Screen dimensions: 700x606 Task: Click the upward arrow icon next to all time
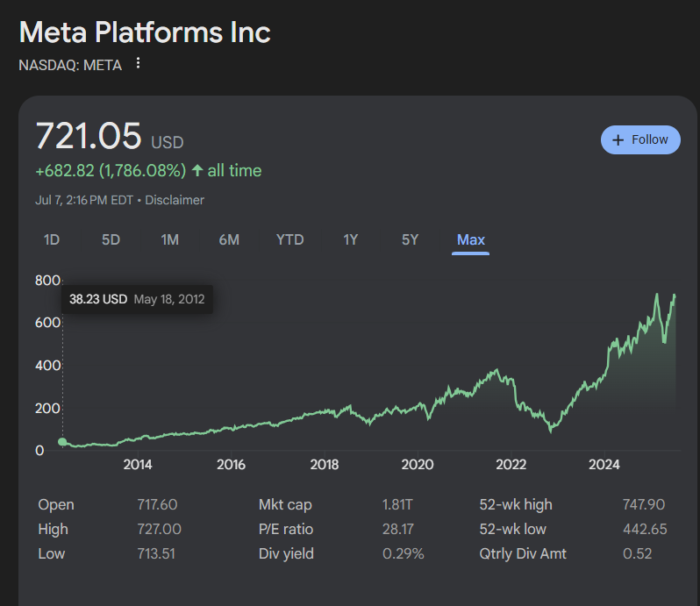point(197,170)
